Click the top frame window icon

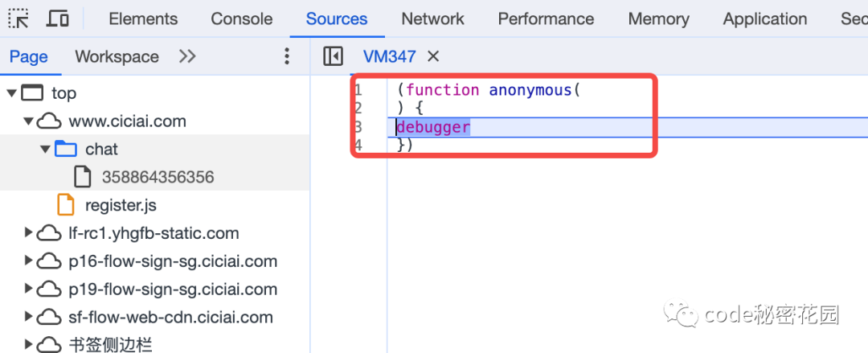[31, 92]
